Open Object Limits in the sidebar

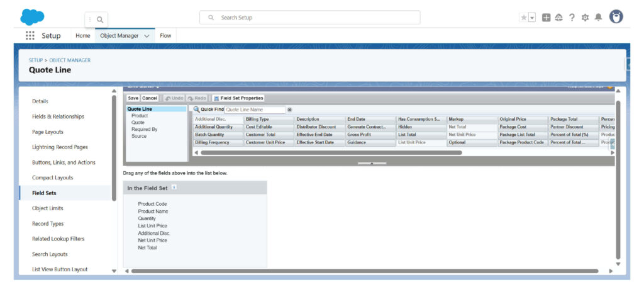click(48, 208)
